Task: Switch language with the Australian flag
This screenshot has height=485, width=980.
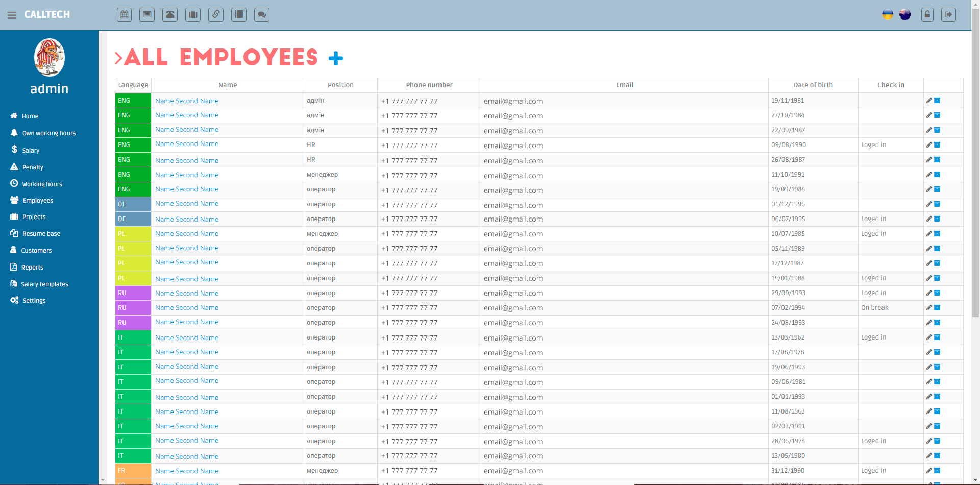Action: pos(905,15)
